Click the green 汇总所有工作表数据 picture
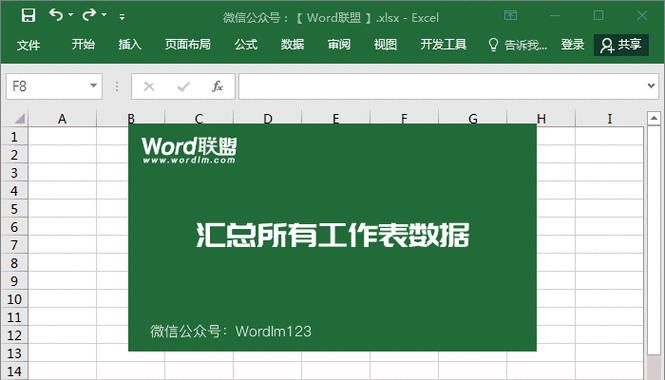Screen dimensions: 665x380 (x=332, y=238)
